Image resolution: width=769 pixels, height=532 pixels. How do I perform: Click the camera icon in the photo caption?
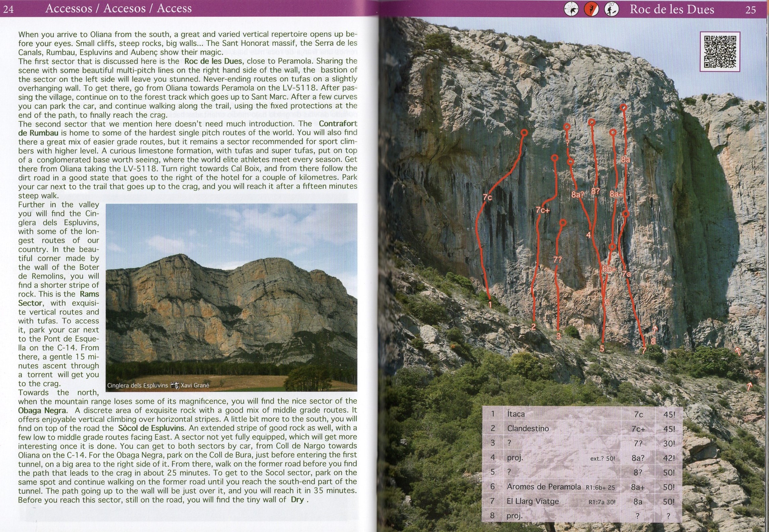tap(175, 385)
